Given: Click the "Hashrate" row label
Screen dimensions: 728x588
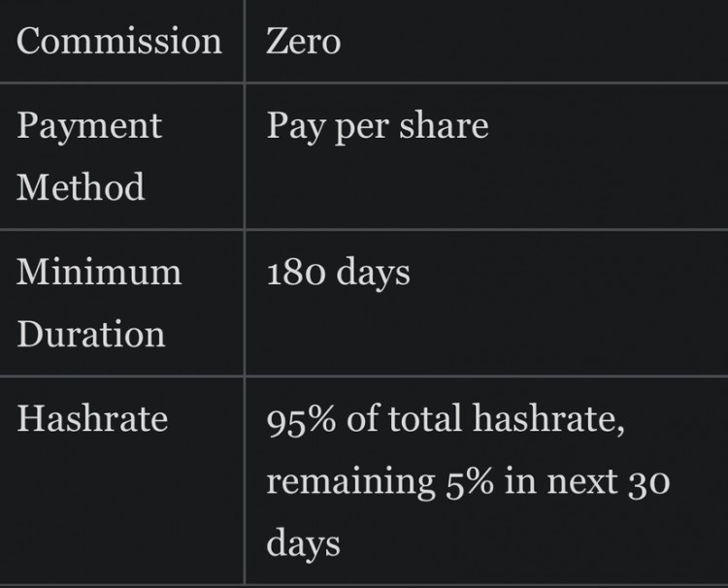Looking at the screenshot, I should [92, 418].
